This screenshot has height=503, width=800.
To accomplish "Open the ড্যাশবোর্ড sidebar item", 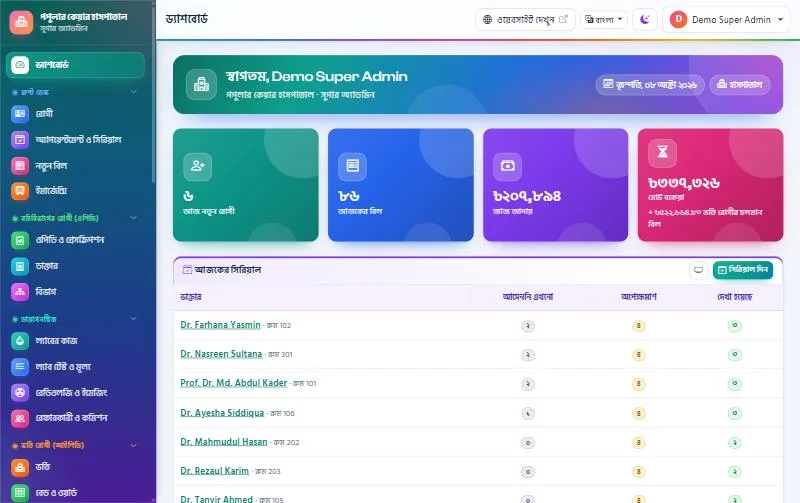I will point(76,65).
